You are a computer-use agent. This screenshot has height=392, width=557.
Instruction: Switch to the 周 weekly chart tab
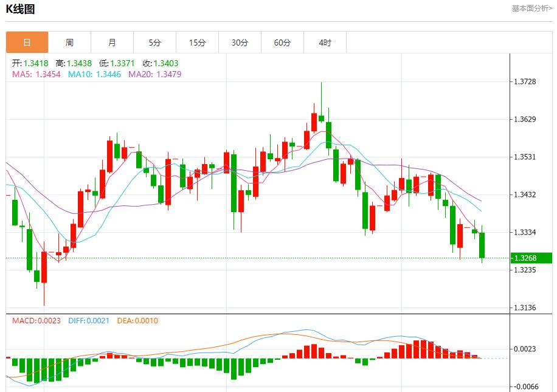click(x=69, y=42)
